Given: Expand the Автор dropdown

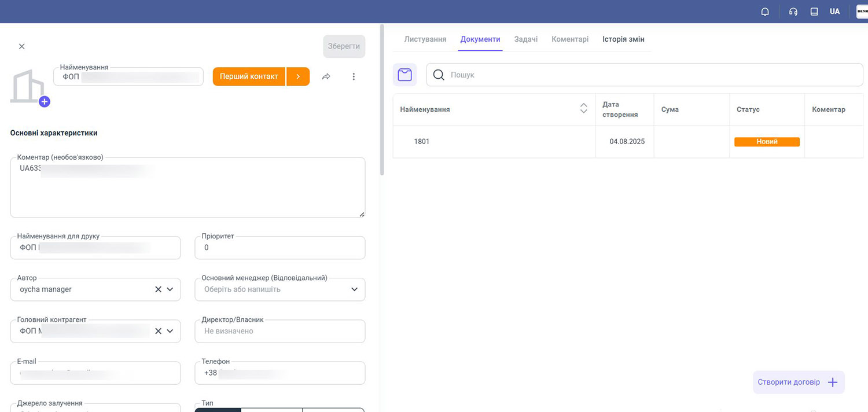Looking at the screenshot, I should coord(170,289).
